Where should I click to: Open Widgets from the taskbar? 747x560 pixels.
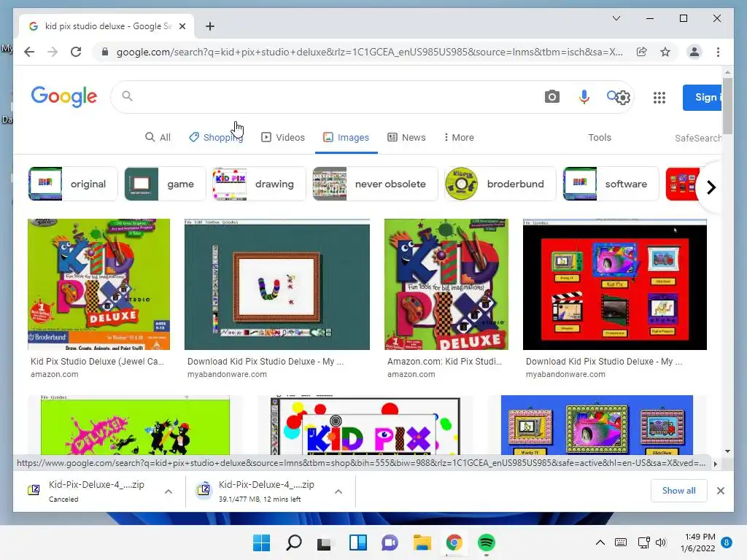357,542
